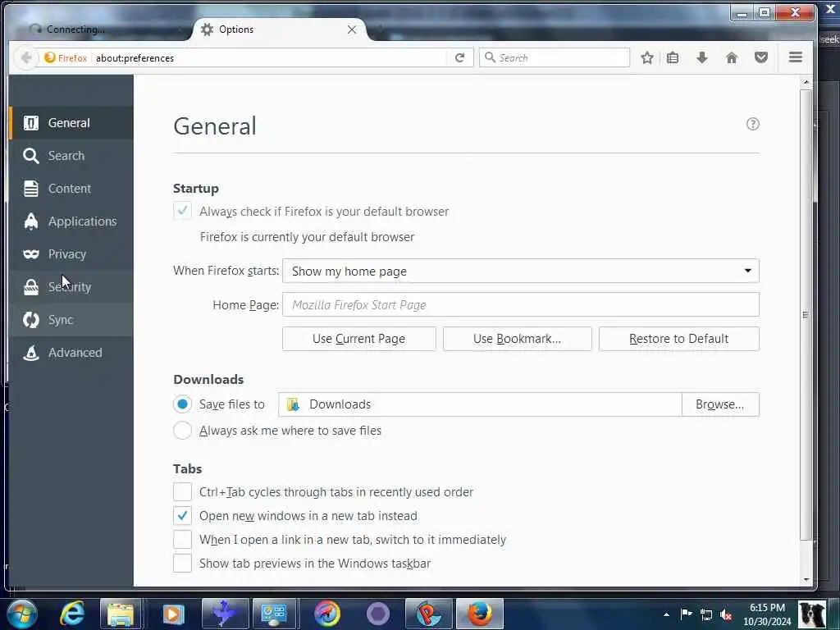This screenshot has width=840, height=630.
Task: Expand When Firefox starts dropdown
Action: pyautogui.click(x=521, y=271)
